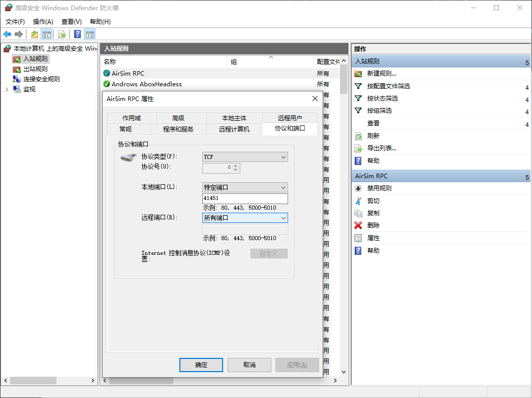Select 入站规则 in the tree
This screenshot has height=398, width=532.
(x=35, y=59)
